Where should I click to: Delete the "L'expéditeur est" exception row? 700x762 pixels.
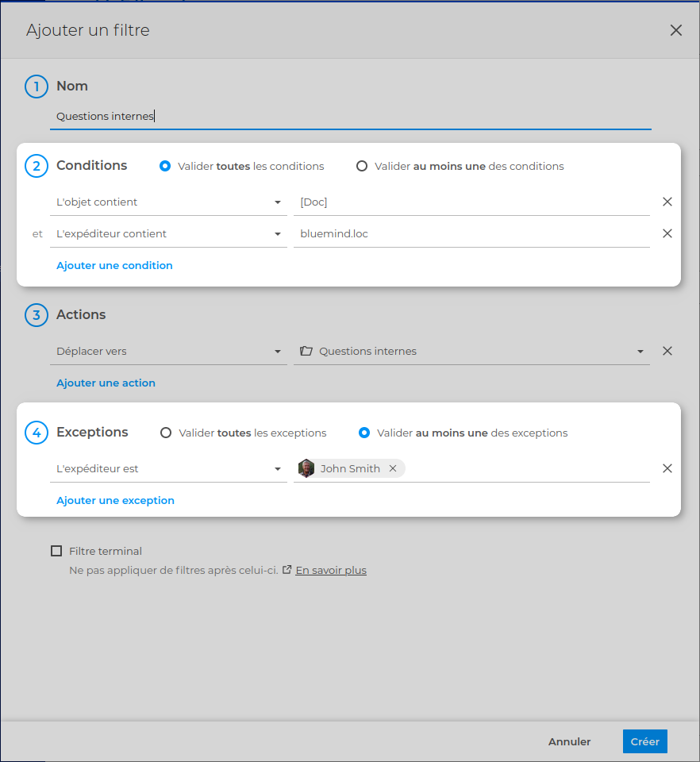tap(667, 468)
